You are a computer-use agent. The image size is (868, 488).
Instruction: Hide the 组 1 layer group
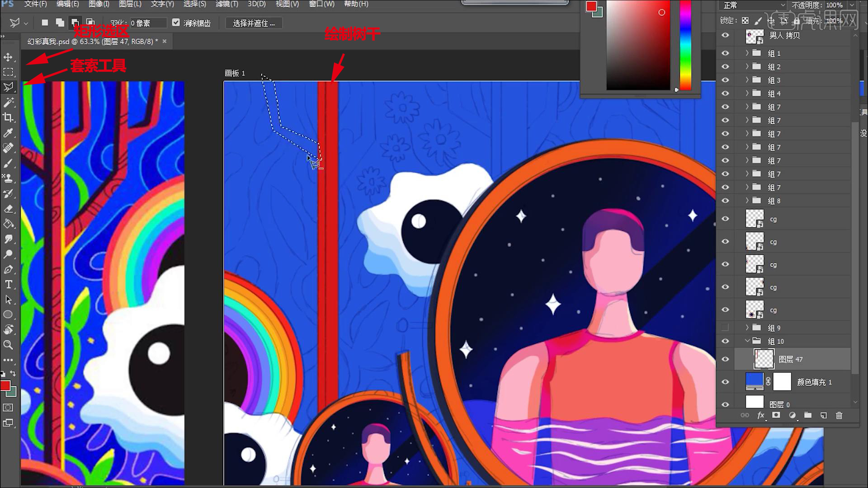pyautogui.click(x=726, y=53)
